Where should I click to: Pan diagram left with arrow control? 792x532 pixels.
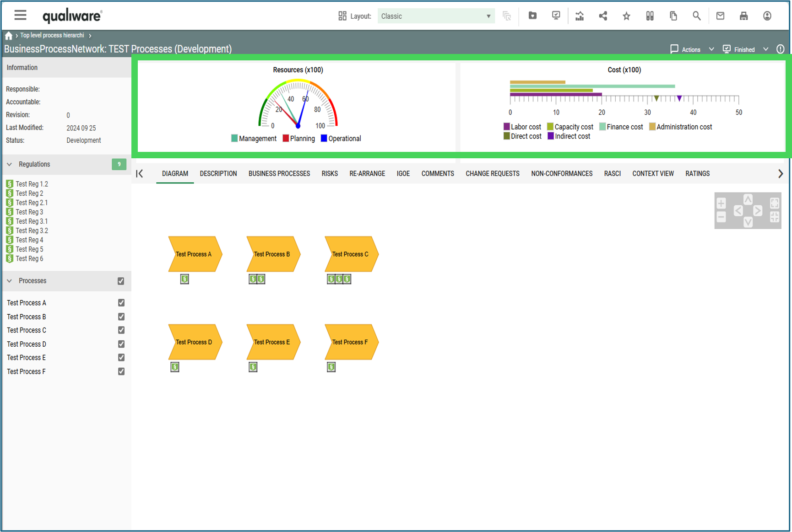738,210
